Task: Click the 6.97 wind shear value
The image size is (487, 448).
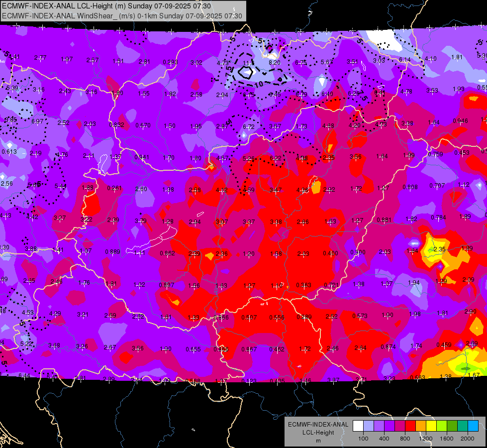Action: [37, 121]
